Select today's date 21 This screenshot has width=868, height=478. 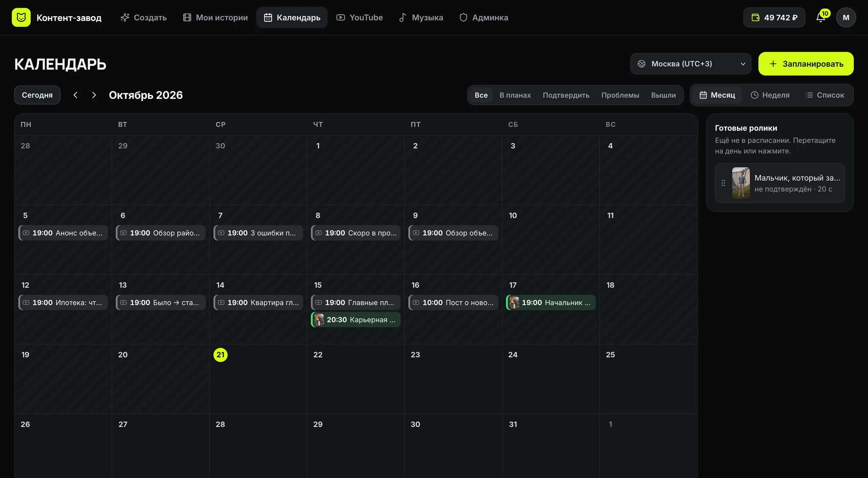click(x=220, y=355)
